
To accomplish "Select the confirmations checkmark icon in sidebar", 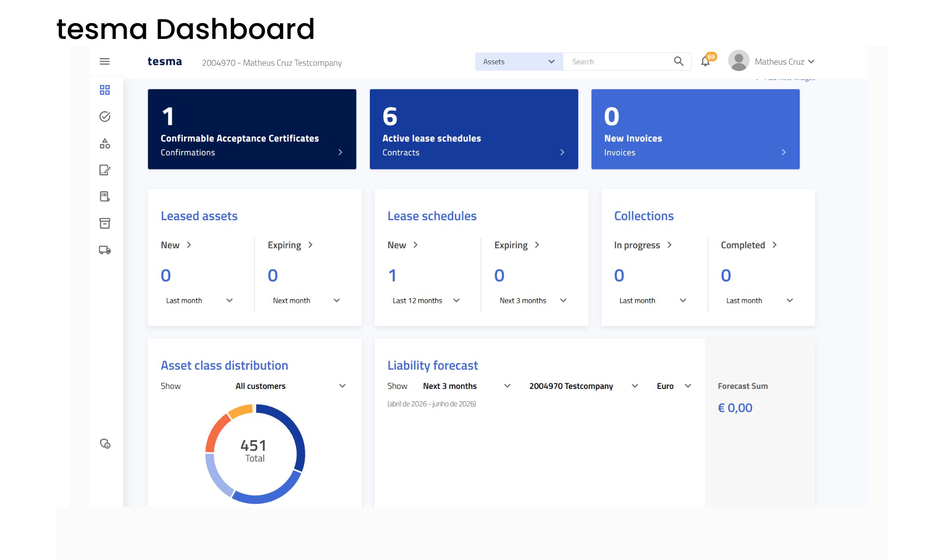I will (104, 117).
